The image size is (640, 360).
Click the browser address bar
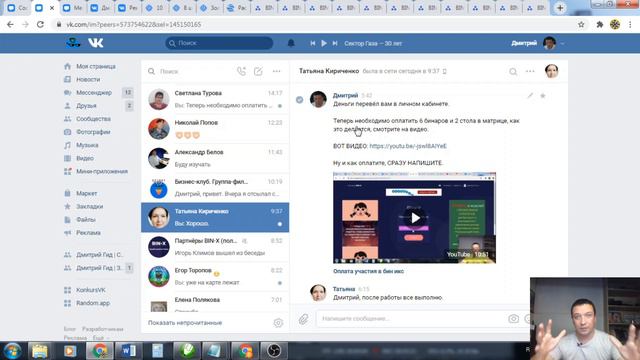314,24
